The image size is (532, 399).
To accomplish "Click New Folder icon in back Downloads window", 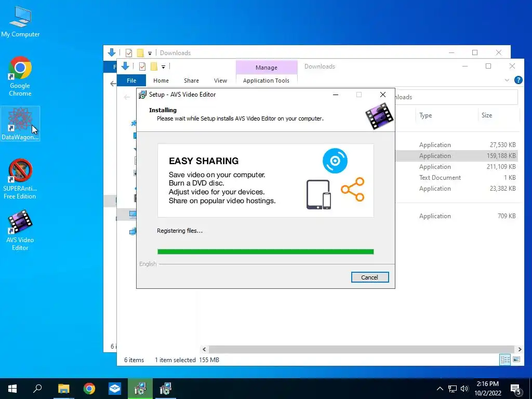I will click(140, 52).
